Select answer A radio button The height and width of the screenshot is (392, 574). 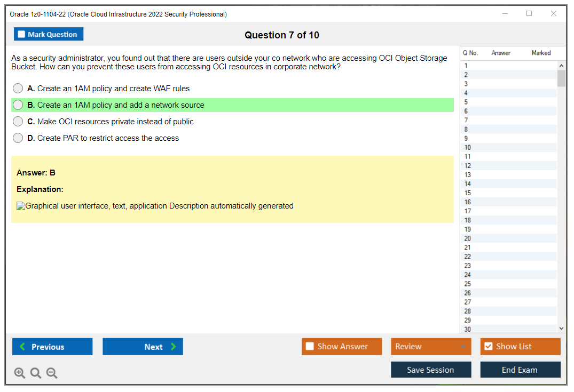point(18,89)
